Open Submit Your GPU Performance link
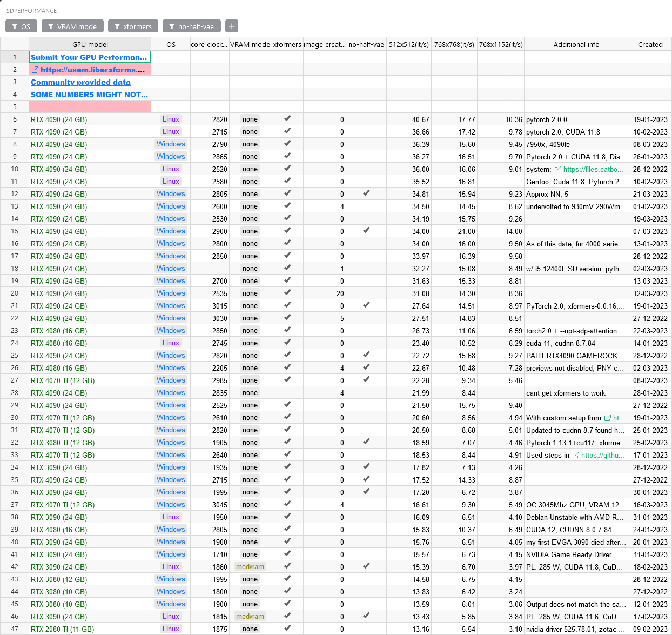 [89, 57]
